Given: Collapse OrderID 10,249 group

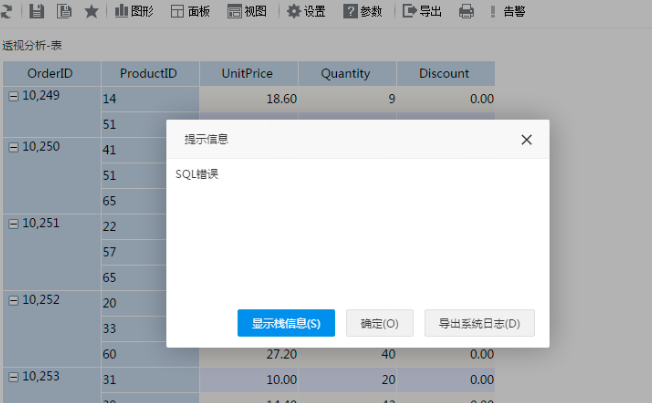Looking at the screenshot, I should tap(14, 96).
